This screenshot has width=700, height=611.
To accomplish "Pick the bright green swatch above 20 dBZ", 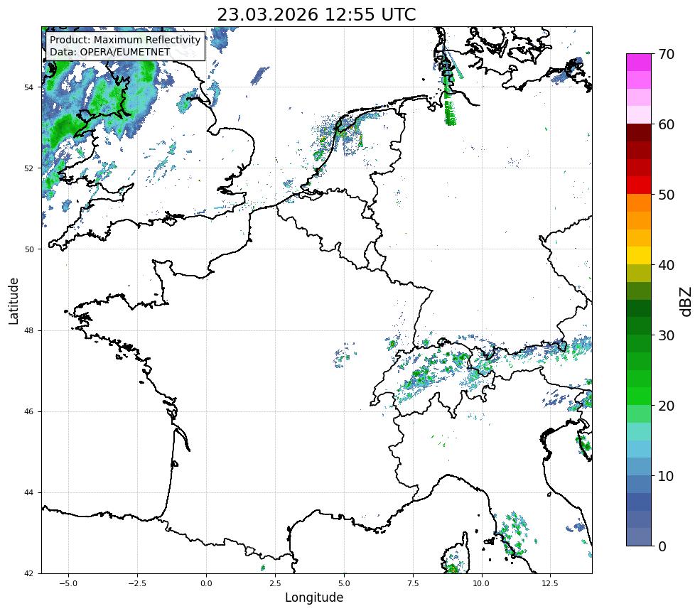I will click(x=639, y=396).
